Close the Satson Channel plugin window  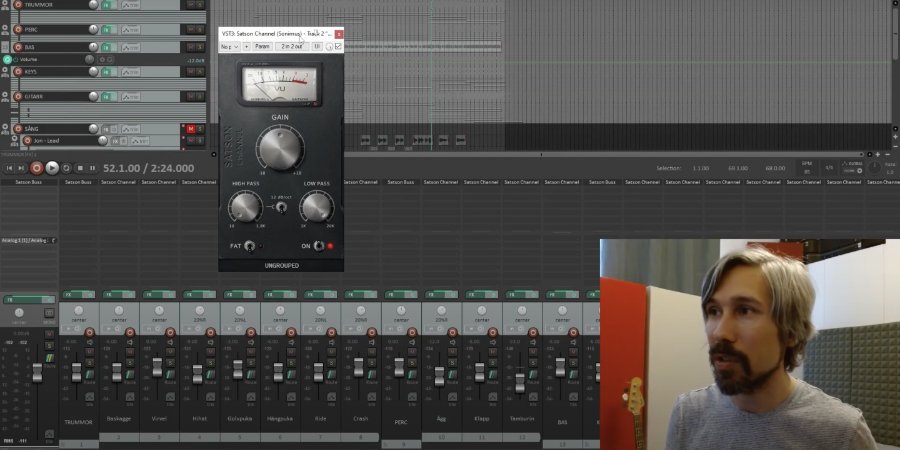339,34
